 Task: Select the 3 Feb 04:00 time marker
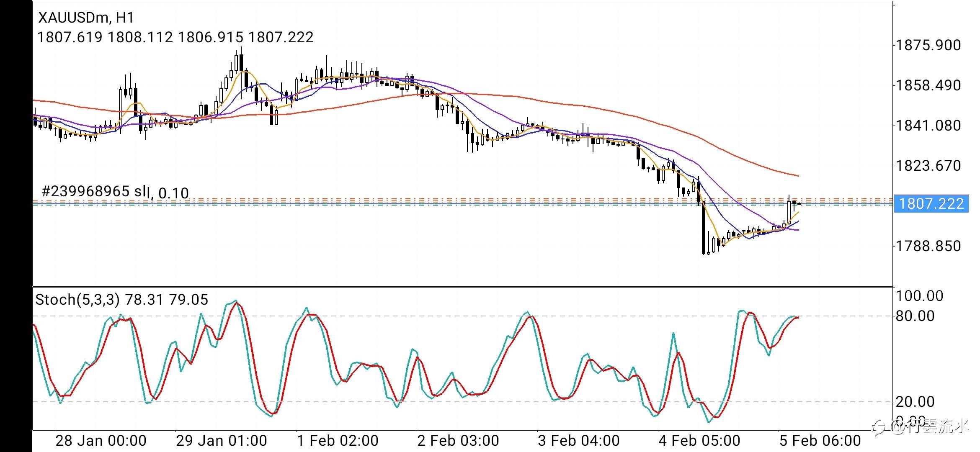click(x=578, y=441)
